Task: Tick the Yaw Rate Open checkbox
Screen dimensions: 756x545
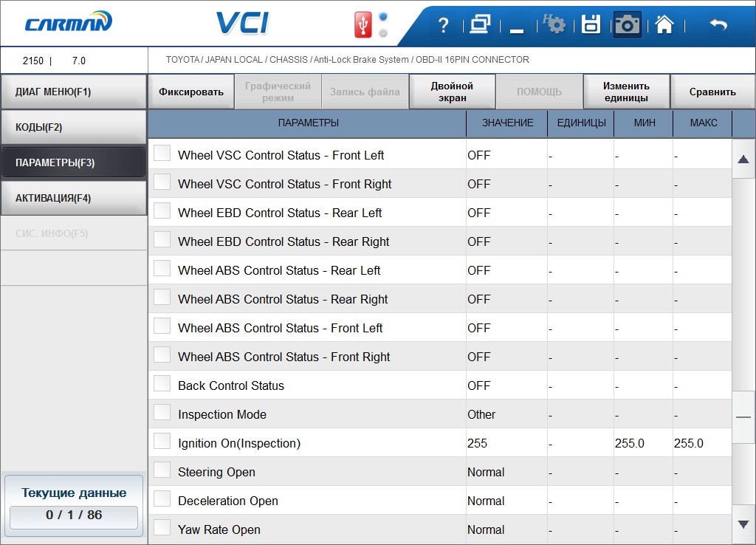Action: pos(162,527)
